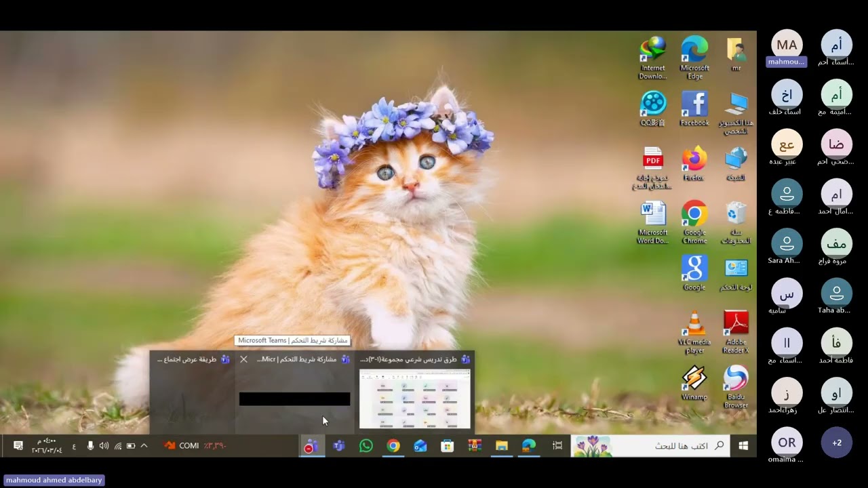
Task: Open Network (الشبكة) desktop icon
Action: pyautogui.click(x=736, y=163)
